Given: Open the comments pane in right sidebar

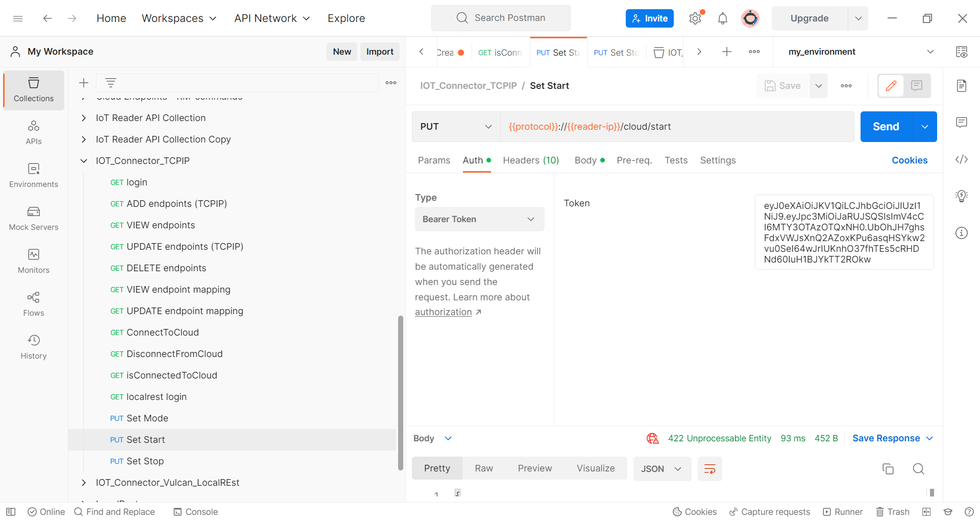Looking at the screenshot, I should pyautogui.click(x=962, y=123).
